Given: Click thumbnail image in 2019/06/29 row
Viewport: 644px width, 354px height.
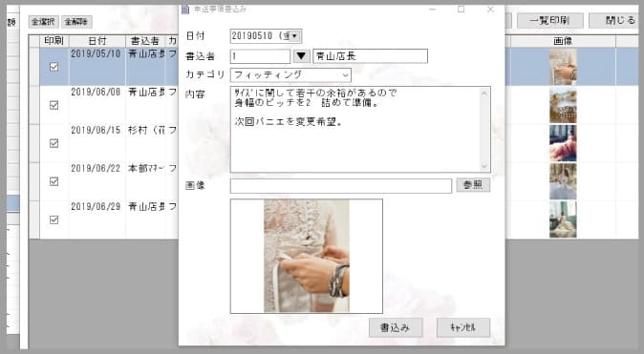Looking at the screenshot, I should pos(563,219).
